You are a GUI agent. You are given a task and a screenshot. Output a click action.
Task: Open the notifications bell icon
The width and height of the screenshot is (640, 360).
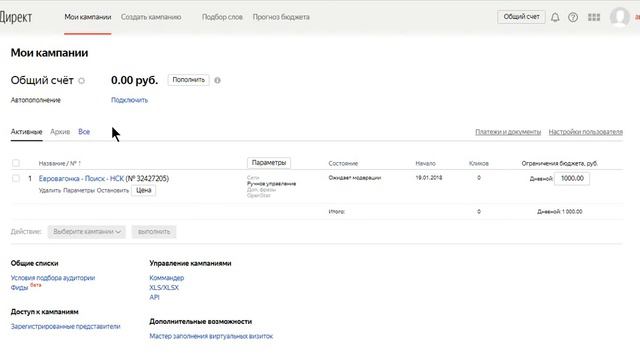[555, 17]
